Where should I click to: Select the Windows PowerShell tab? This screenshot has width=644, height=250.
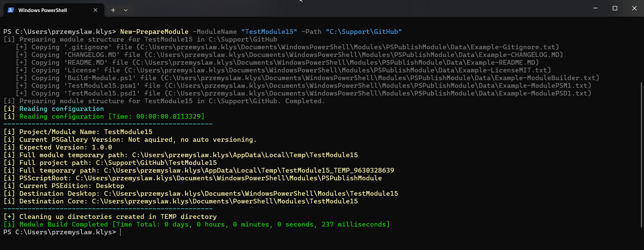coord(54,10)
